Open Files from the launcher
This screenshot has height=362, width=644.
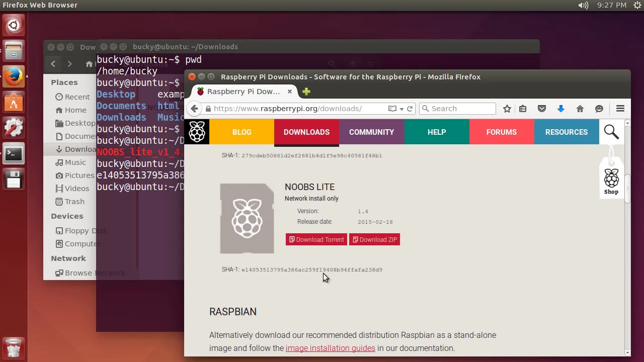(x=14, y=50)
